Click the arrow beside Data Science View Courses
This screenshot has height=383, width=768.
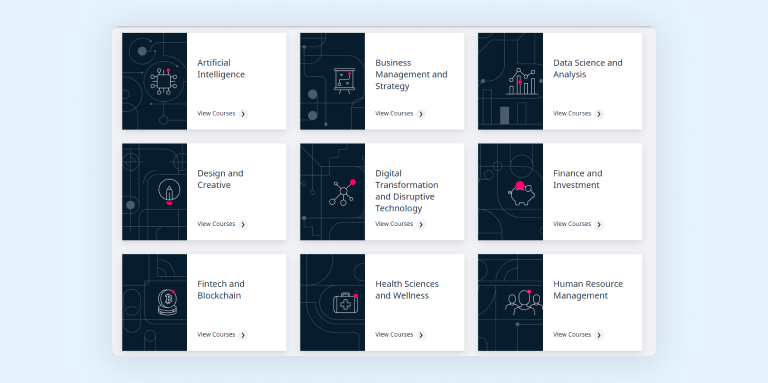(x=599, y=114)
